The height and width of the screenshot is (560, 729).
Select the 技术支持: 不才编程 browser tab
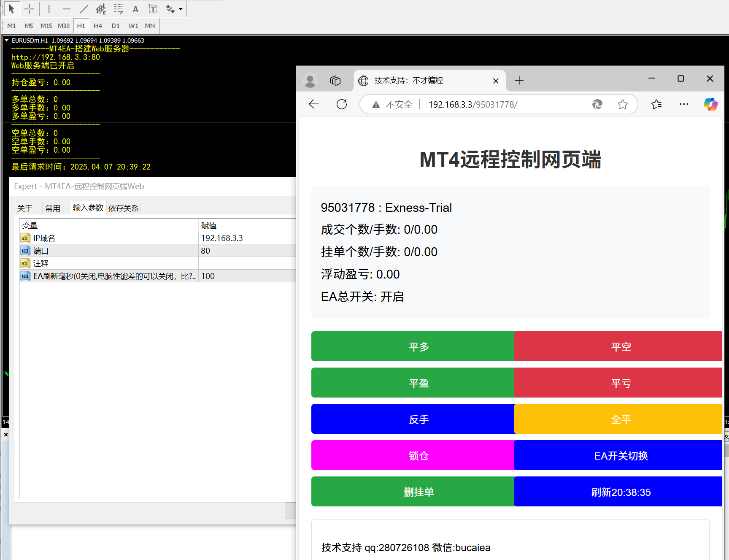(x=429, y=81)
